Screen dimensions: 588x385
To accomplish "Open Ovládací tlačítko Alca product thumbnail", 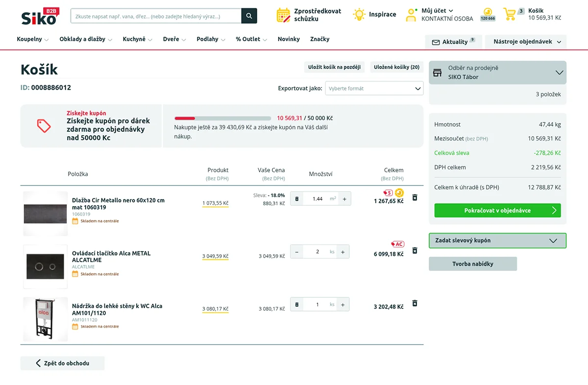I will coord(46,266).
